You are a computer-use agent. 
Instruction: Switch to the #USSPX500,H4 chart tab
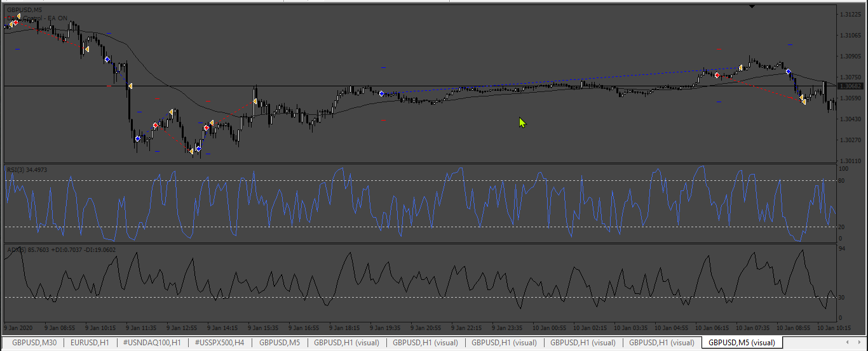(x=219, y=343)
